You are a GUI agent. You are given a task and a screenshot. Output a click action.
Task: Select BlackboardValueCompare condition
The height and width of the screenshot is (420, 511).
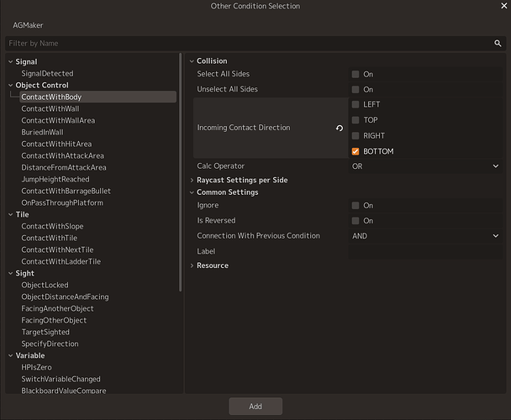pos(64,391)
